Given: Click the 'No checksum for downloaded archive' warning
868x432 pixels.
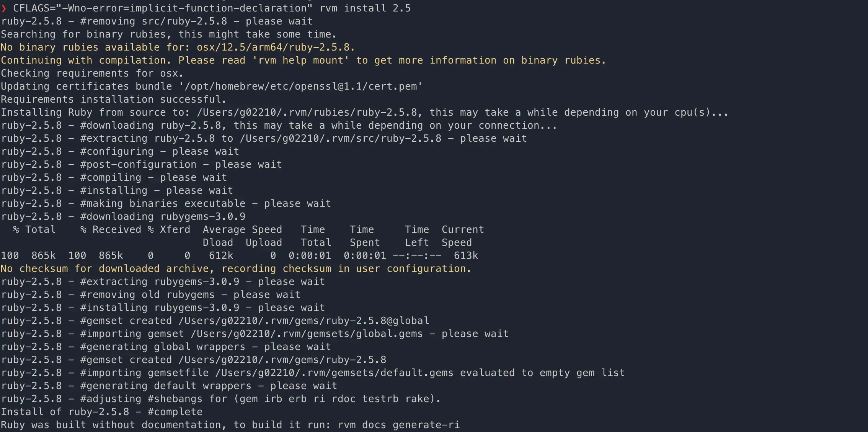Looking at the screenshot, I should coord(235,269).
